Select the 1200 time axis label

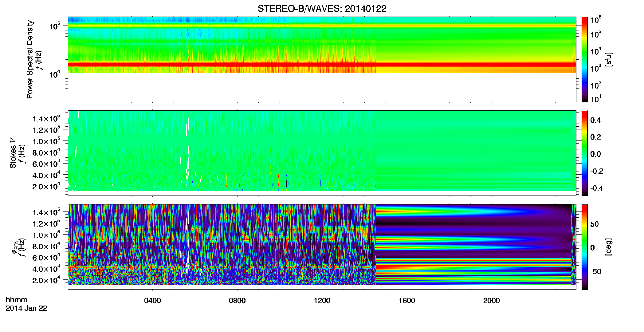(x=322, y=301)
